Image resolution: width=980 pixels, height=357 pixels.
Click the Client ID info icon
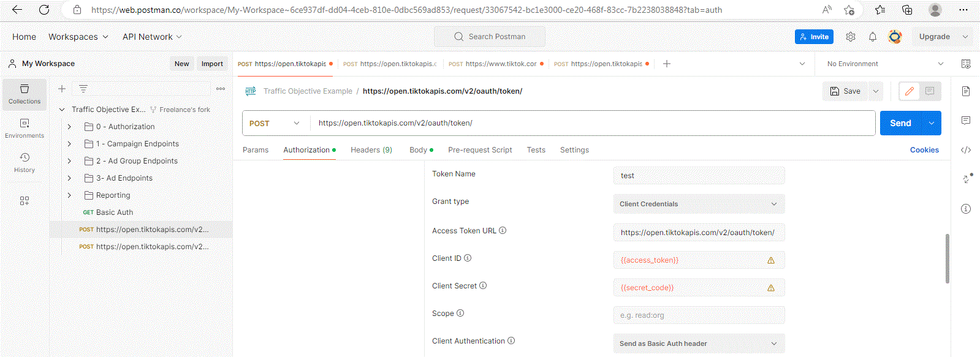click(x=468, y=258)
